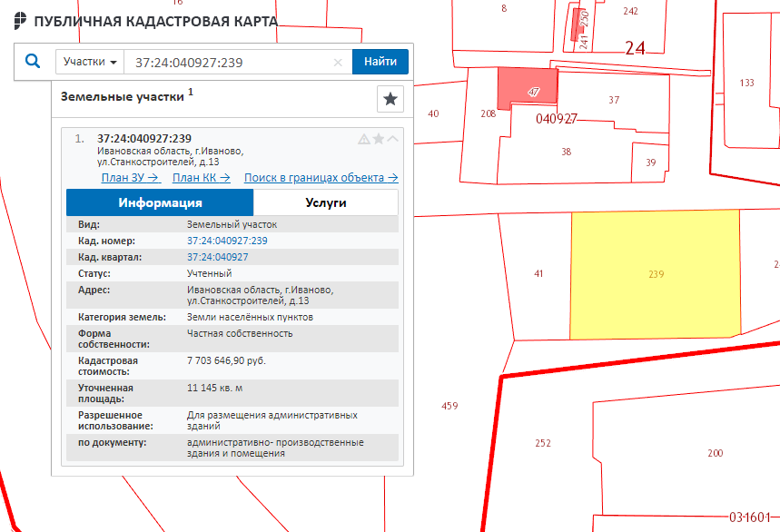Switch to the Информация tab
Screen dimensions: 780x532
point(160,202)
